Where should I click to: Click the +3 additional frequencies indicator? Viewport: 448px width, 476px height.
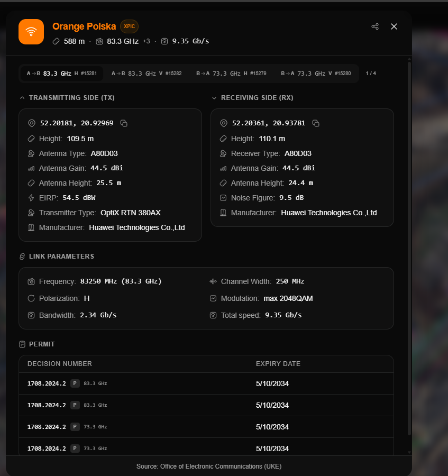pyautogui.click(x=147, y=41)
